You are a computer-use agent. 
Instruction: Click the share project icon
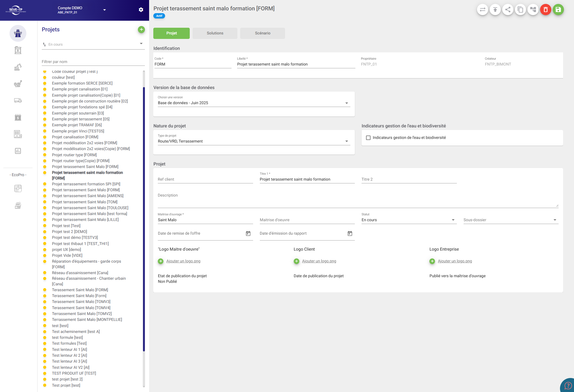(508, 10)
